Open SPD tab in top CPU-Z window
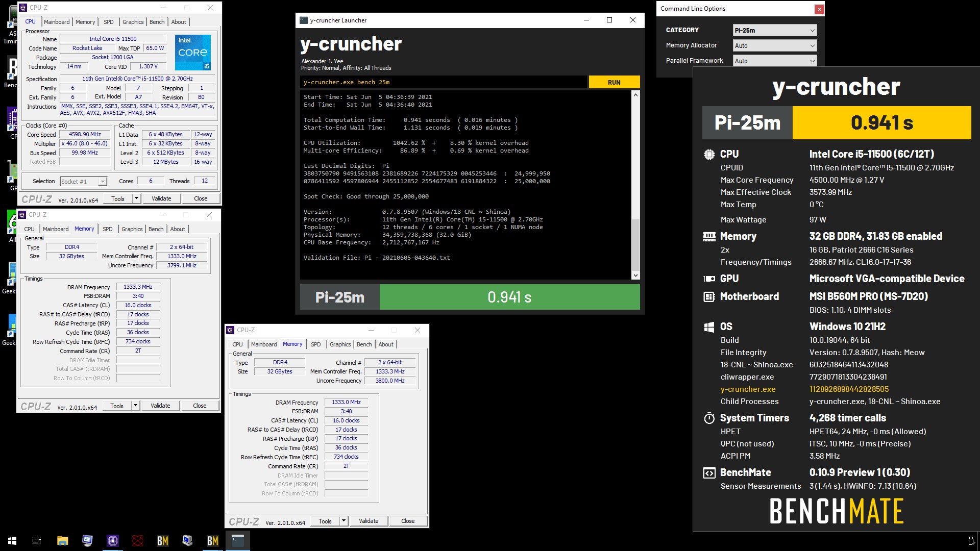The width and height of the screenshot is (980, 551). [x=109, y=22]
